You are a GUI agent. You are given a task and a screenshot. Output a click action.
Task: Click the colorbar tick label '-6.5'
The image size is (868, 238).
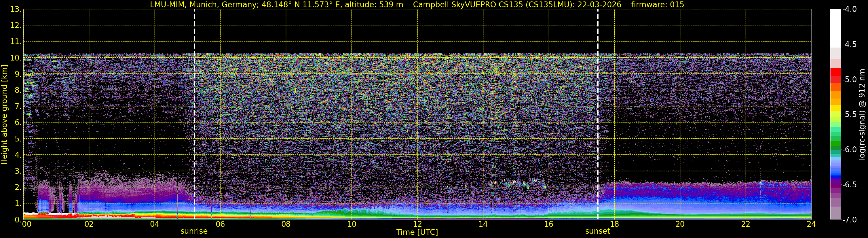point(850,185)
